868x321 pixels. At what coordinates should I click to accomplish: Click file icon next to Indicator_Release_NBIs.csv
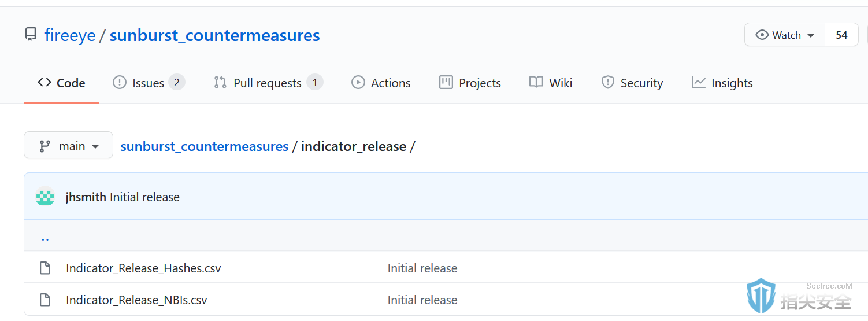pos(44,300)
